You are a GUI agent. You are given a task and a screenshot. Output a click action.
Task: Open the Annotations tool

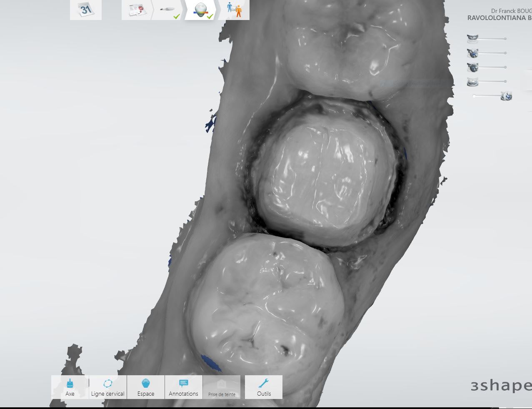click(x=183, y=387)
